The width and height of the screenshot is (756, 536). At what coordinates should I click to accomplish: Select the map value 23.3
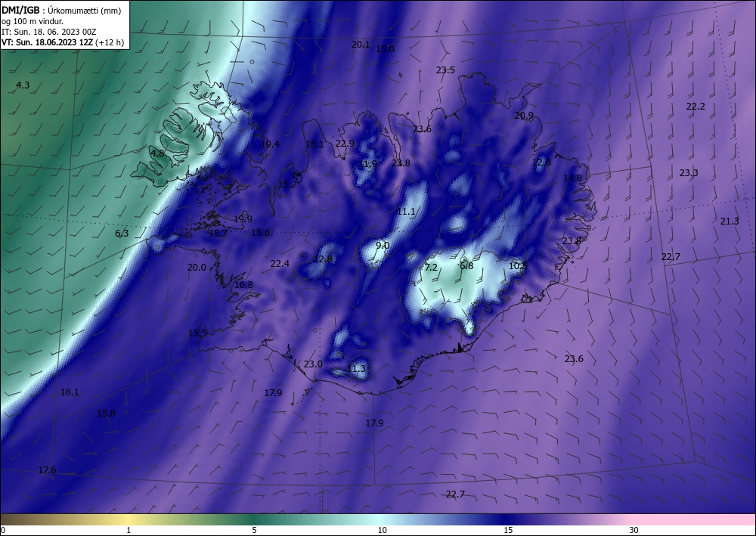pos(689,172)
